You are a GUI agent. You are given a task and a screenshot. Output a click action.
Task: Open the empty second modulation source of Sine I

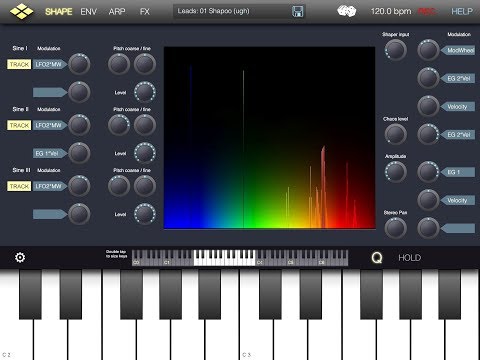(x=50, y=92)
